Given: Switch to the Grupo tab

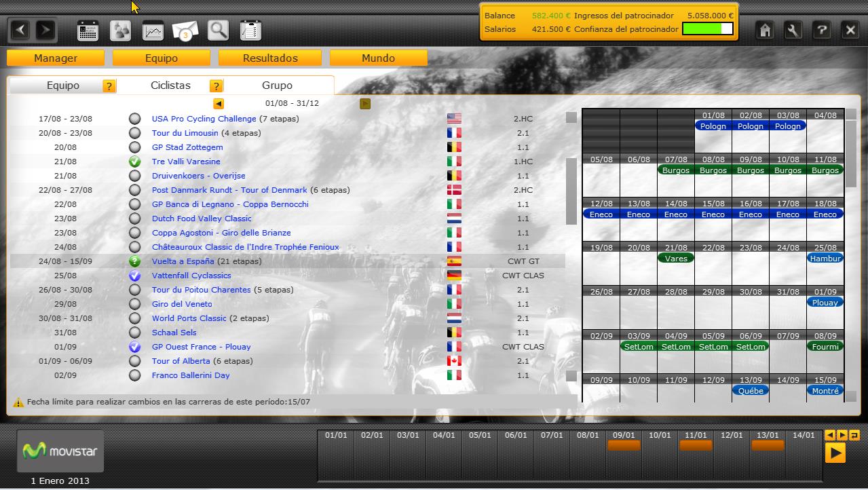Looking at the screenshot, I should [x=277, y=86].
